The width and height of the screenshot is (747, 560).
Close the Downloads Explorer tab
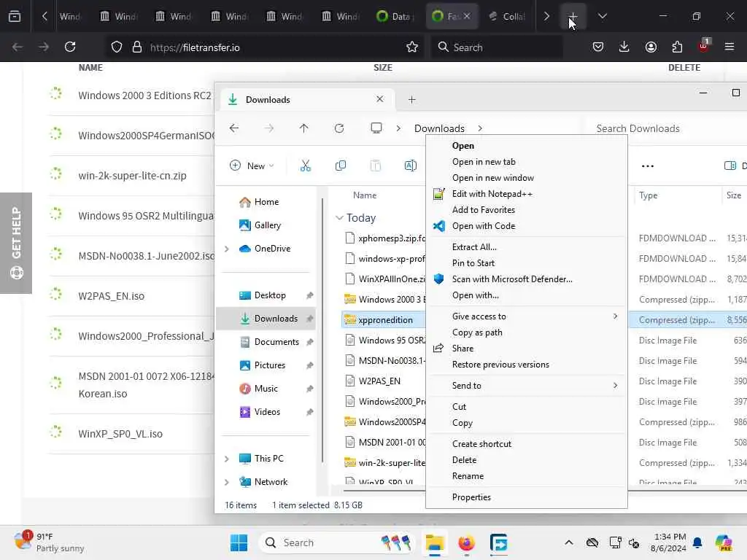tap(379, 99)
